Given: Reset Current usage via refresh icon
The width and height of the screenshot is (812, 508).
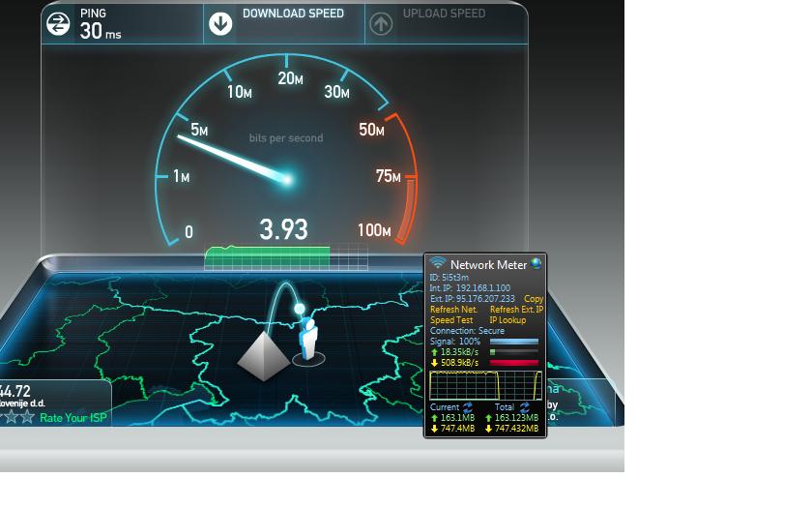Looking at the screenshot, I should (x=468, y=407).
